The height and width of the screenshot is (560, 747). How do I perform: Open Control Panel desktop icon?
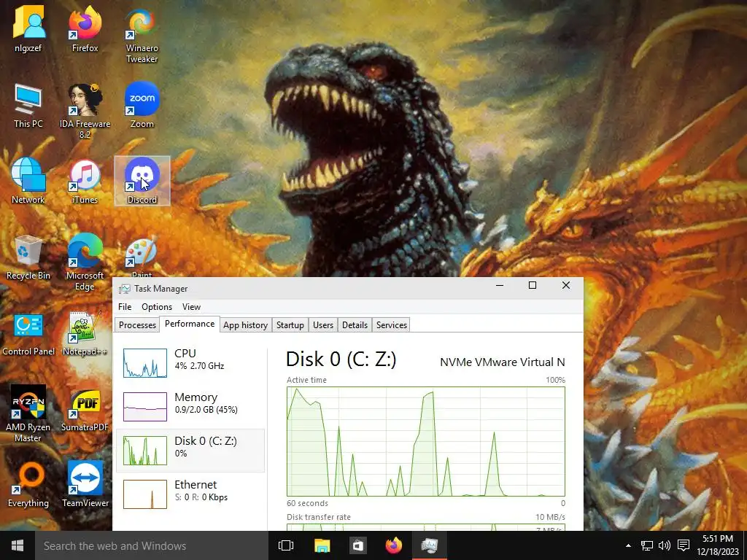(28, 333)
